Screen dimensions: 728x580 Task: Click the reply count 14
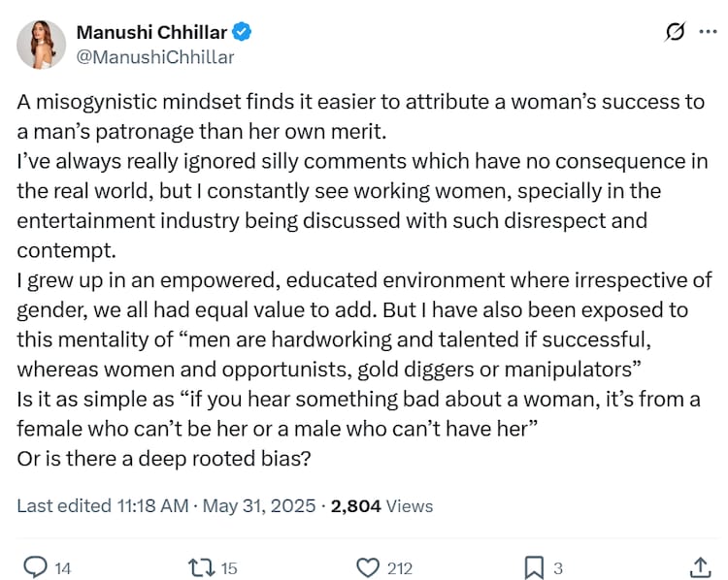[x=63, y=568]
